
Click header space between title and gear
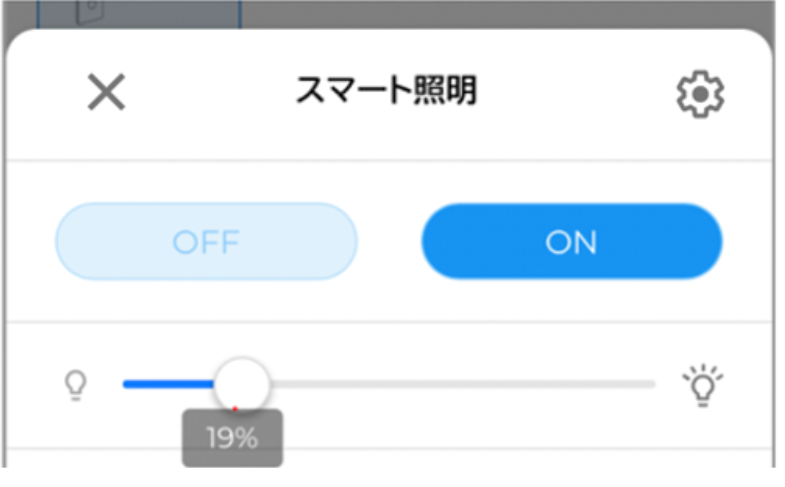coord(575,94)
